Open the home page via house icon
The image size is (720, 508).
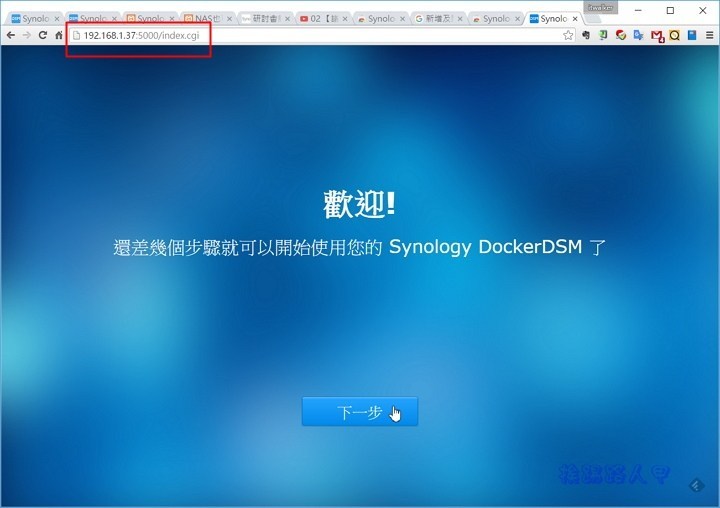click(x=59, y=35)
